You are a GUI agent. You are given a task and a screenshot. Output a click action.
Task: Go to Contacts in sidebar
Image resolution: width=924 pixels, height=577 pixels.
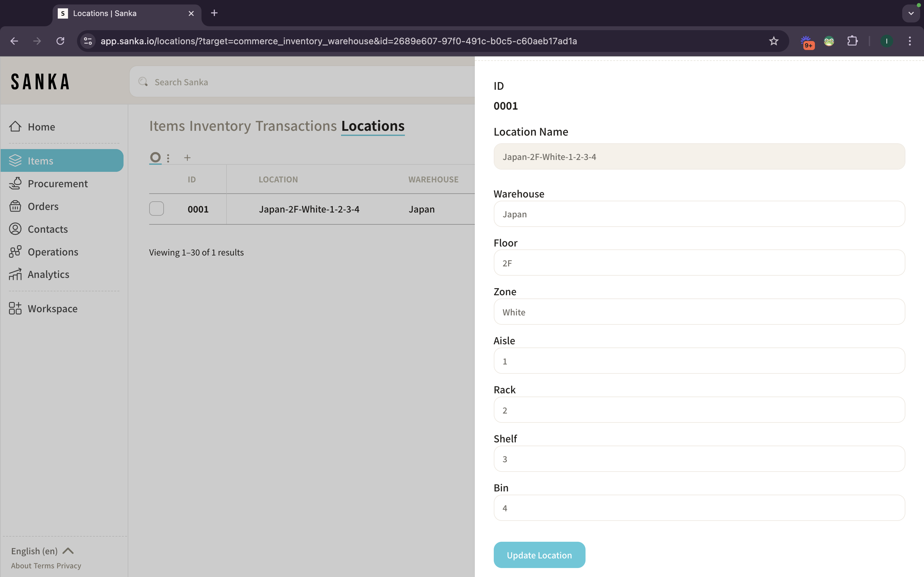[47, 229]
